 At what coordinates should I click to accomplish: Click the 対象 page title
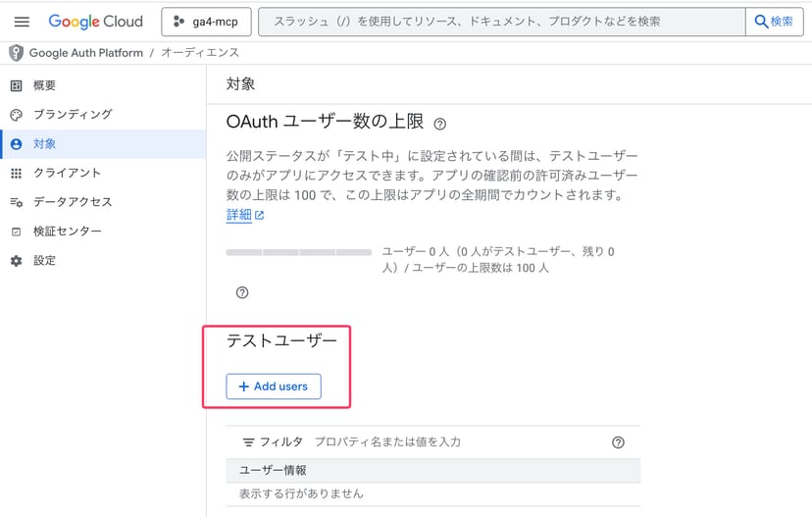pyautogui.click(x=240, y=84)
